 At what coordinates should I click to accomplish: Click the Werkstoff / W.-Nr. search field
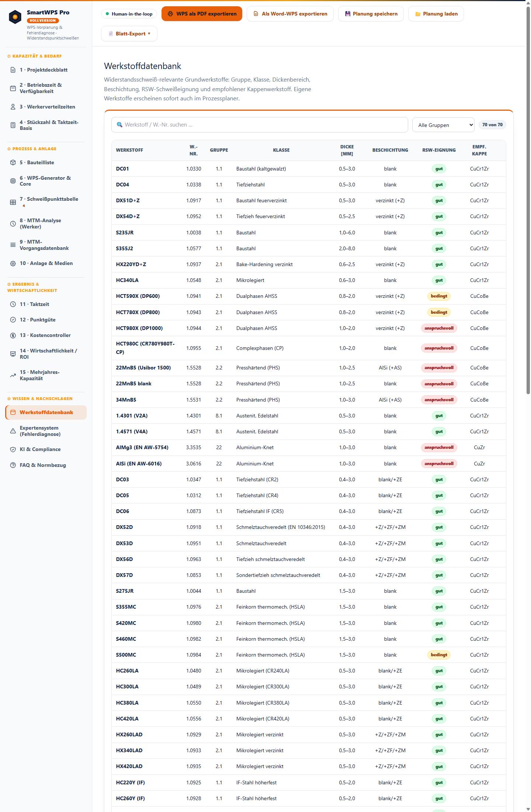tap(260, 125)
